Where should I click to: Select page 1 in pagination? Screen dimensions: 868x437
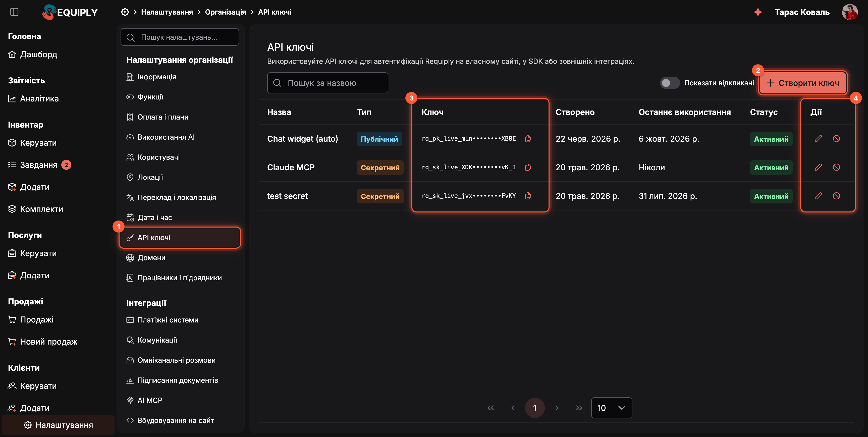pos(535,408)
